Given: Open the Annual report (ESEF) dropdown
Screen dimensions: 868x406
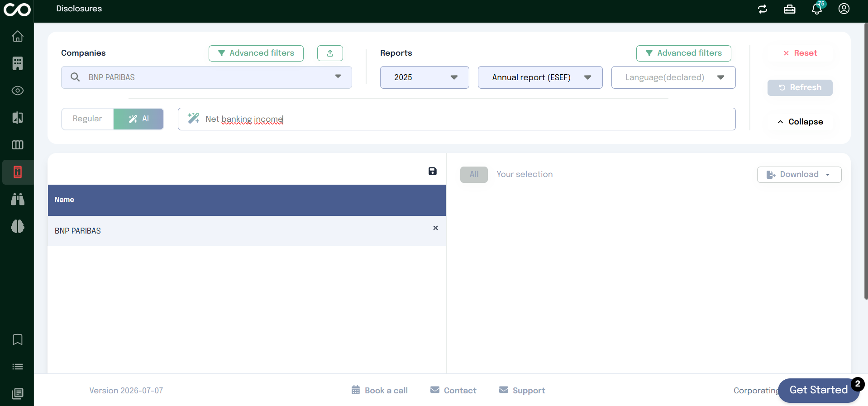Looking at the screenshot, I should (540, 77).
